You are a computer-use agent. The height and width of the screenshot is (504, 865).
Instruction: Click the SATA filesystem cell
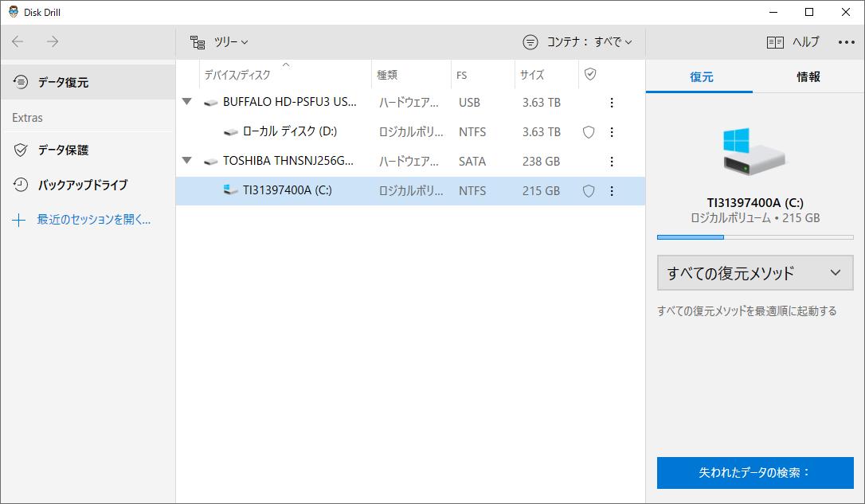point(472,162)
